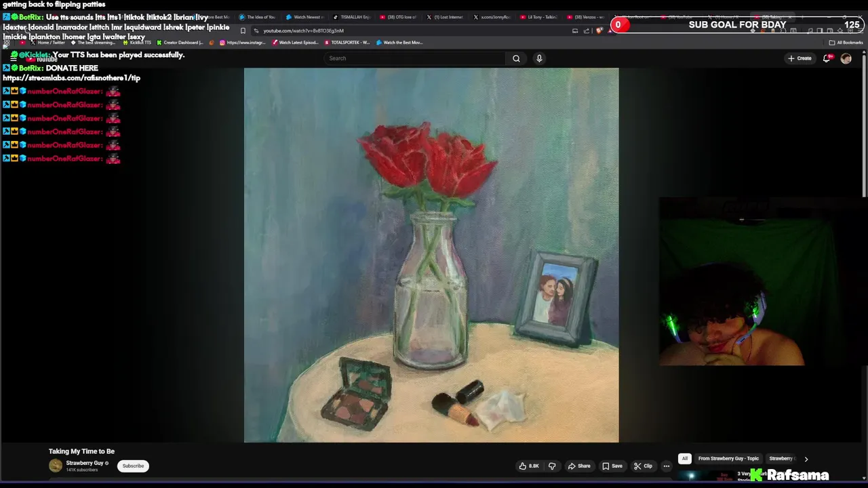Image resolution: width=868 pixels, height=488 pixels.
Task: Switch to x.com/JonnyRoot tab
Action: pos(492,17)
